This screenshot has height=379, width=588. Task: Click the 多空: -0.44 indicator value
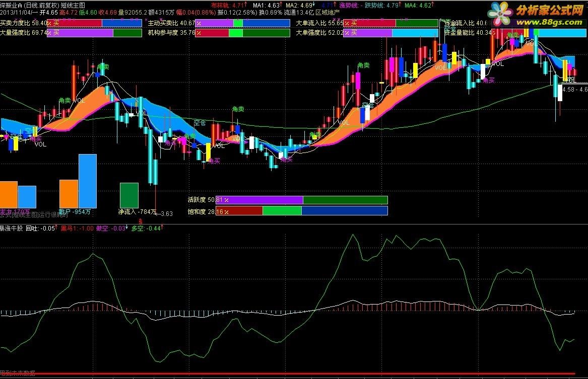[147, 228]
